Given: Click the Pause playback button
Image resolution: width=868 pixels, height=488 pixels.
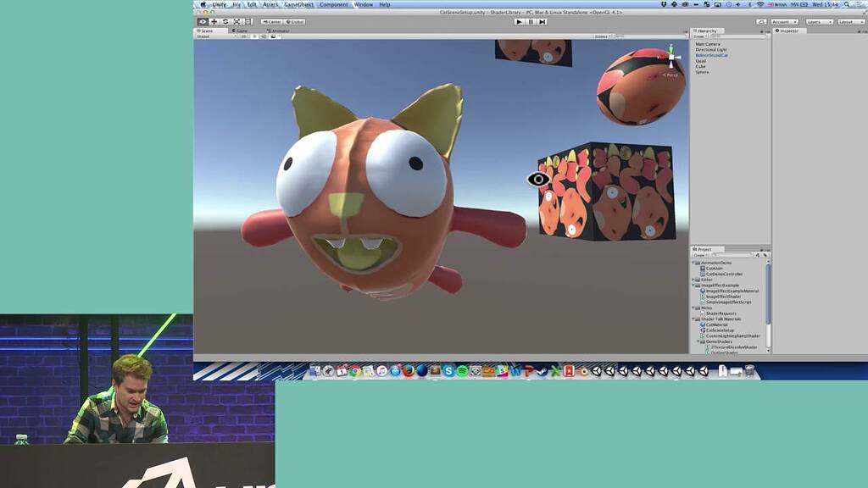Looking at the screenshot, I should [531, 21].
